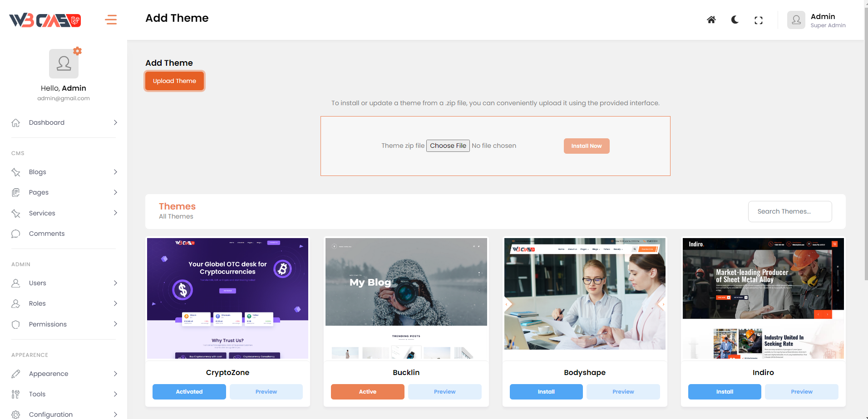Open the W3CMS logo
Image resolution: width=868 pixels, height=419 pixels.
[45, 20]
